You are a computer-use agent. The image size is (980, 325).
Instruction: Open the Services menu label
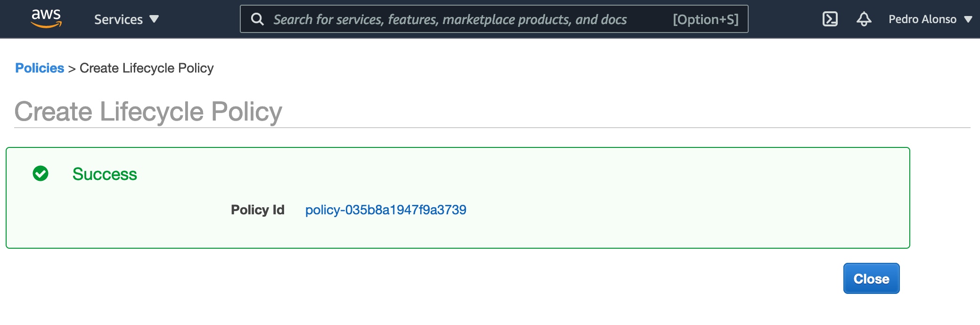[x=118, y=19]
